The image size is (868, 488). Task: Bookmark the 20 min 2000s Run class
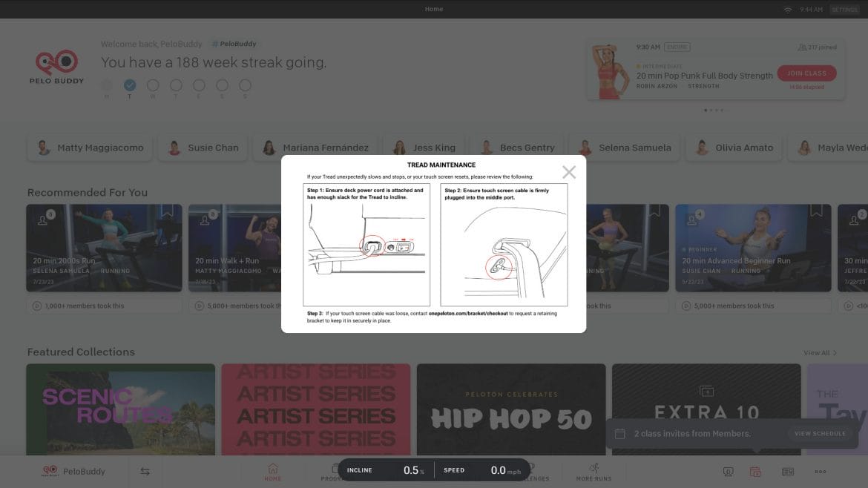167,211
